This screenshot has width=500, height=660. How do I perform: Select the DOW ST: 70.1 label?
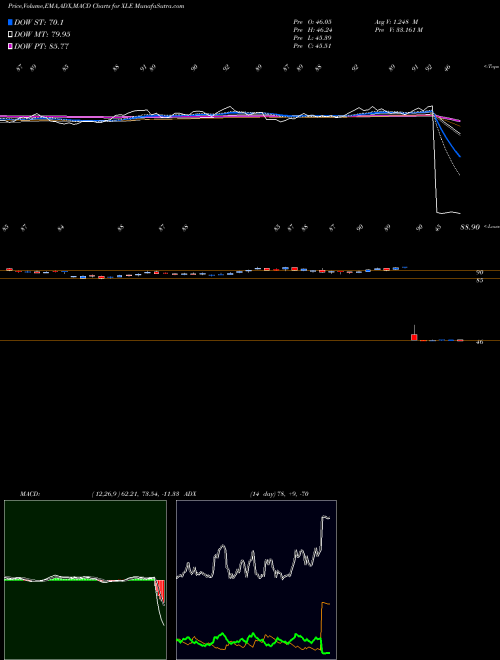coord(39,23)
